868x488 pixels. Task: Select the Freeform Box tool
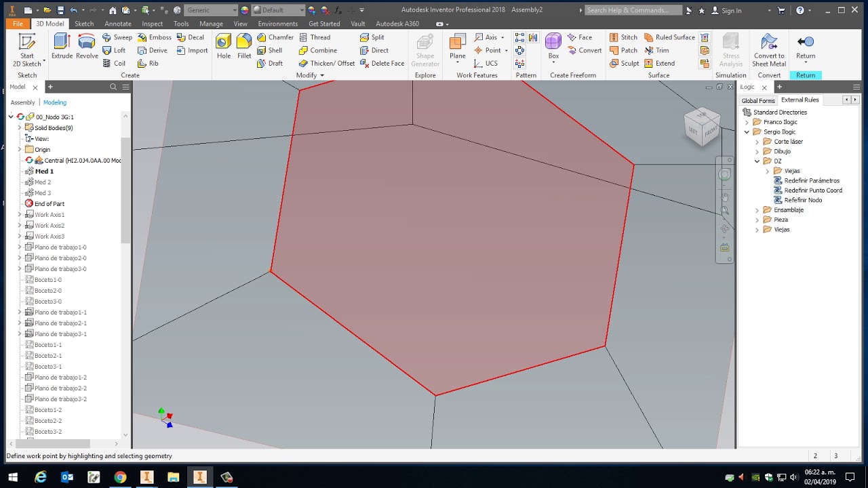click(553, 47)
